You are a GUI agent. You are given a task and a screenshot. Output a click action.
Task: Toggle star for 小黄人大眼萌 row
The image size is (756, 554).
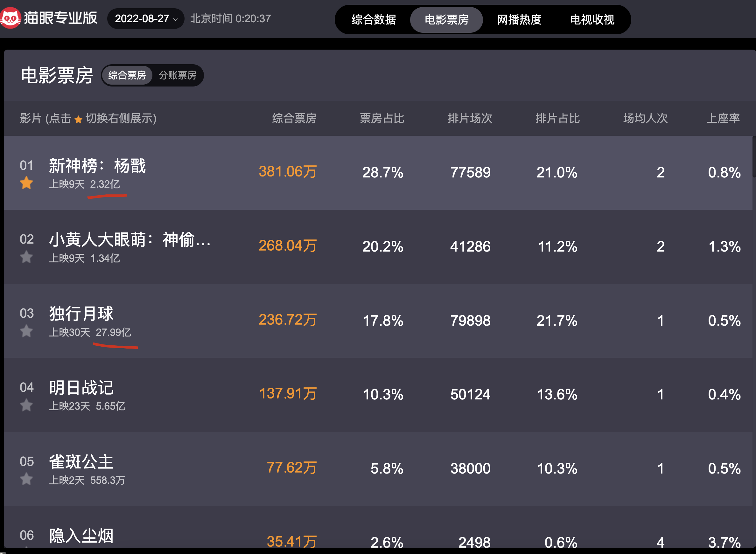coord(26,257)
